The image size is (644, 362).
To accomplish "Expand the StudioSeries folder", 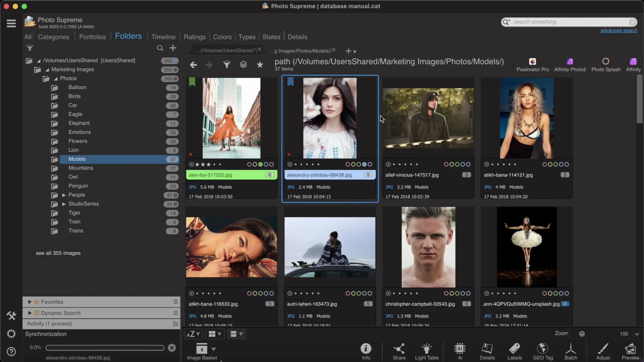I will [64, 204].
